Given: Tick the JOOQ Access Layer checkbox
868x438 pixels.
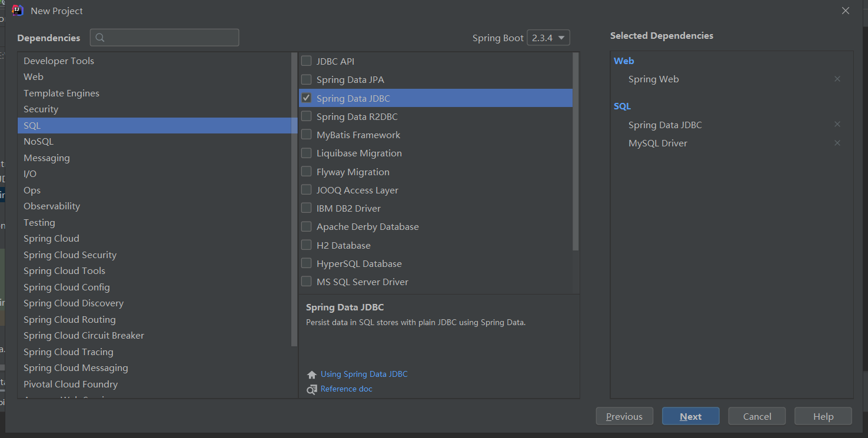Looking at the screenshot, I should click(307, 190).
